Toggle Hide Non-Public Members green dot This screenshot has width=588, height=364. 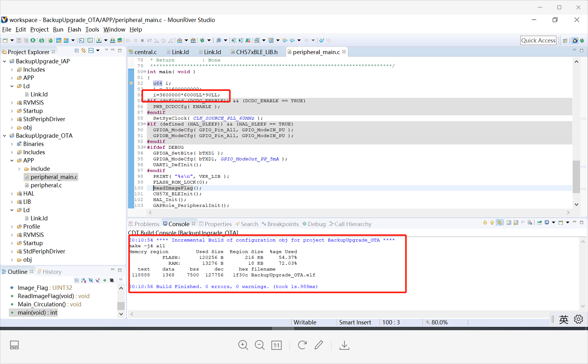tap(104, 280)
